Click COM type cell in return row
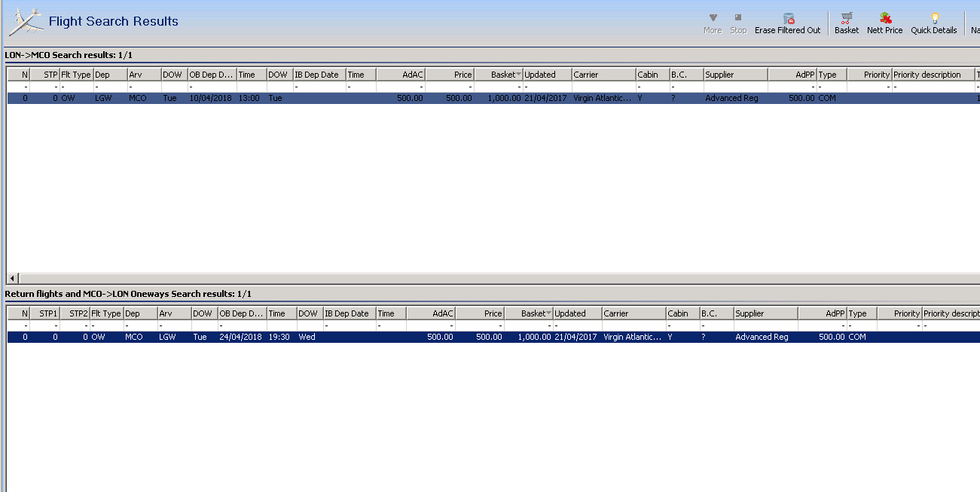Screen dimensions: 980x492 862,337
